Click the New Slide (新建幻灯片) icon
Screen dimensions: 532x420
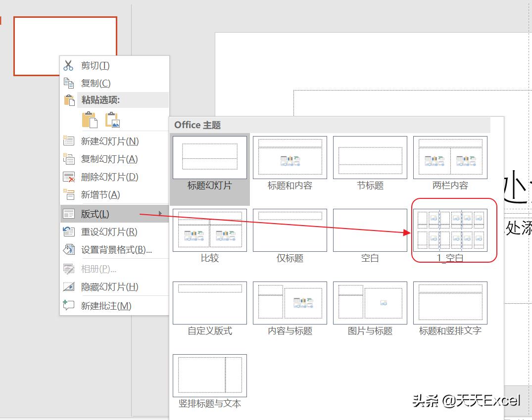click(x=68, y=140)
